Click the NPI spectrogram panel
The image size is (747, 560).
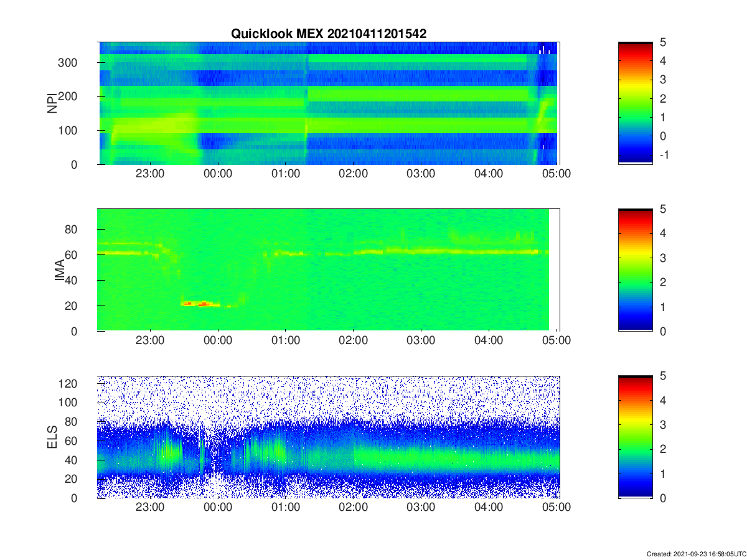pyautogui.click(x=329, y=103)
